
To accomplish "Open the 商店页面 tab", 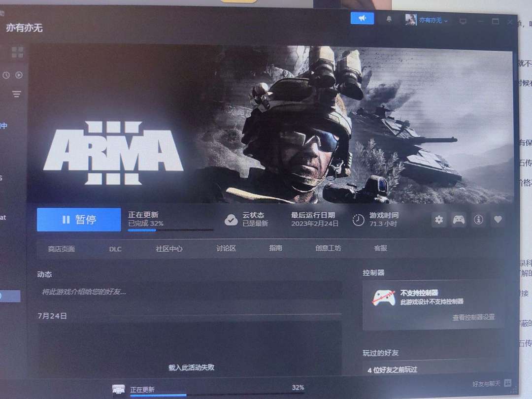I will [x=62, y=249].
